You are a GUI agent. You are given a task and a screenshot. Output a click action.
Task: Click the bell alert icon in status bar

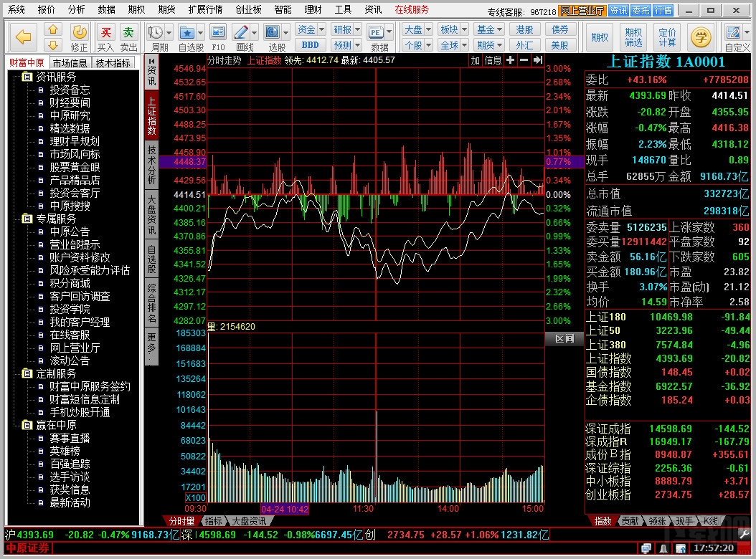point(664,548)
